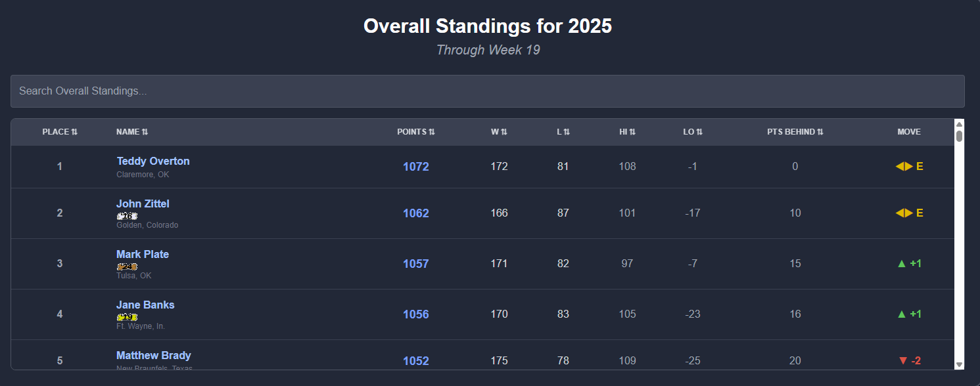The image size is (980, 386).
Task: Click the Search Overall Standings field
Action: 487,91
